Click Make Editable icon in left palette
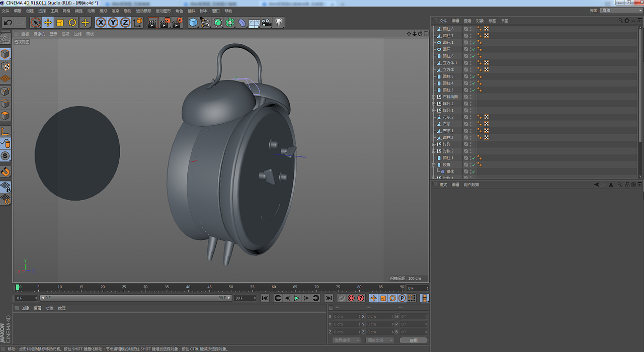The image size is (644, 352). click(x=6, y=39)
